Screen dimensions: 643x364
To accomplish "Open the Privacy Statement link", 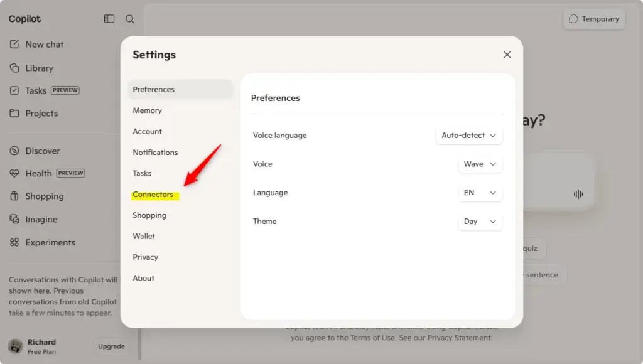I will pos(459,338).
